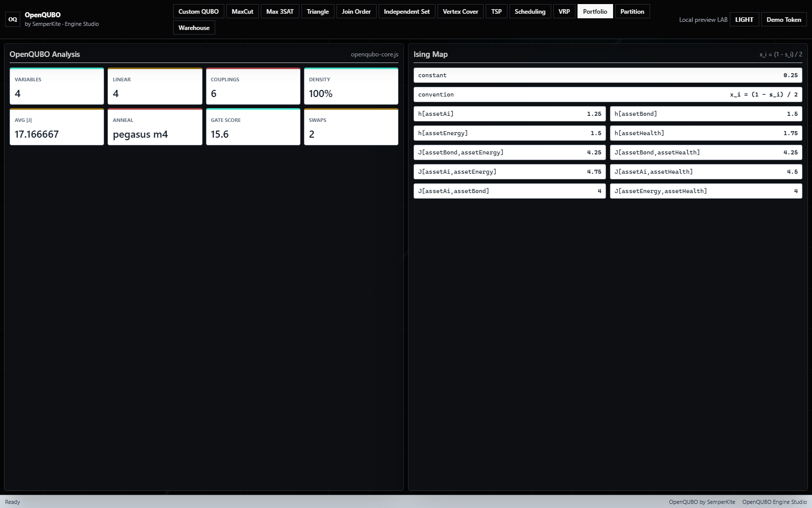The image size is (812, 508).
Task: Click the OpenQUBO app title
Action: coord(43,15)
